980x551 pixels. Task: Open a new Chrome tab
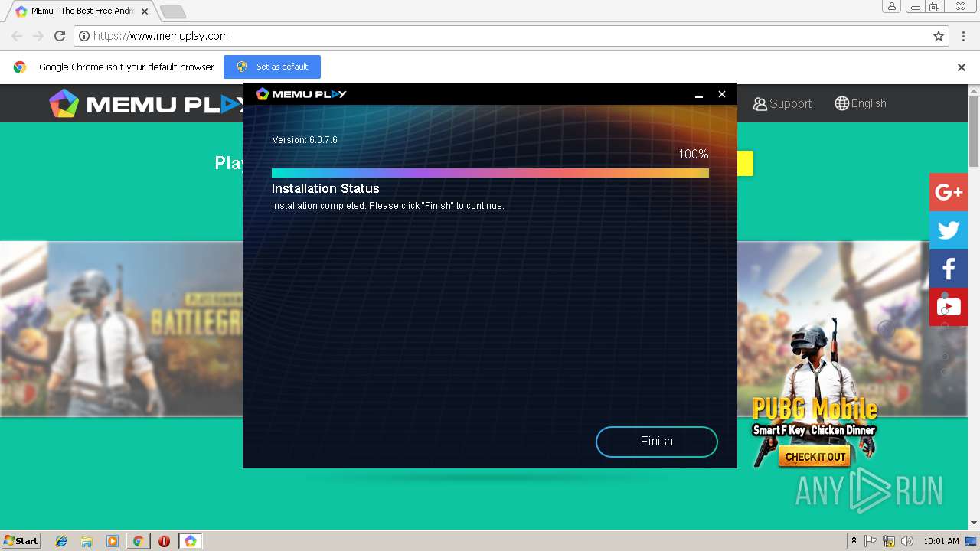pyautogui.click(x=173, y=11)
